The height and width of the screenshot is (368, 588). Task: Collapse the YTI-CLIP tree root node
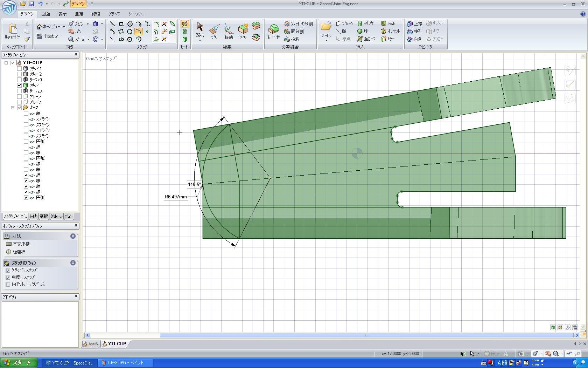(x=6, y=63)
